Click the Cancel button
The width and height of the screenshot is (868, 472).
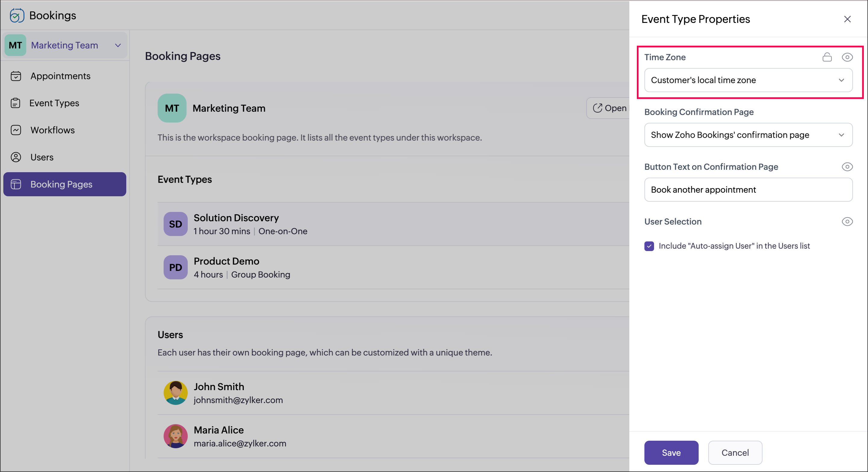pos(735,452)
